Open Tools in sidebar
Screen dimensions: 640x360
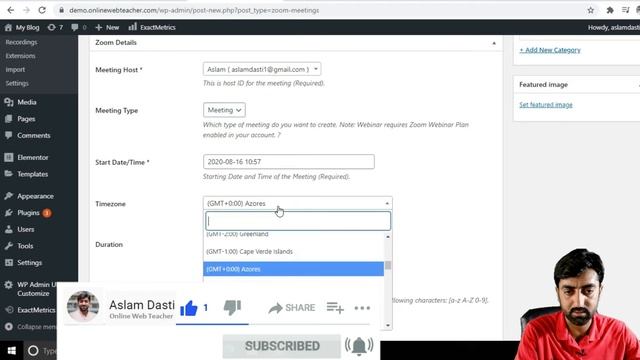pos(25,246)
